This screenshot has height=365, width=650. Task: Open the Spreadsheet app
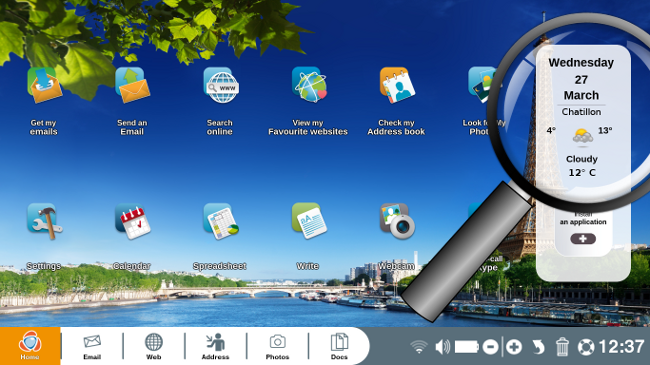[x=221, y=221]
